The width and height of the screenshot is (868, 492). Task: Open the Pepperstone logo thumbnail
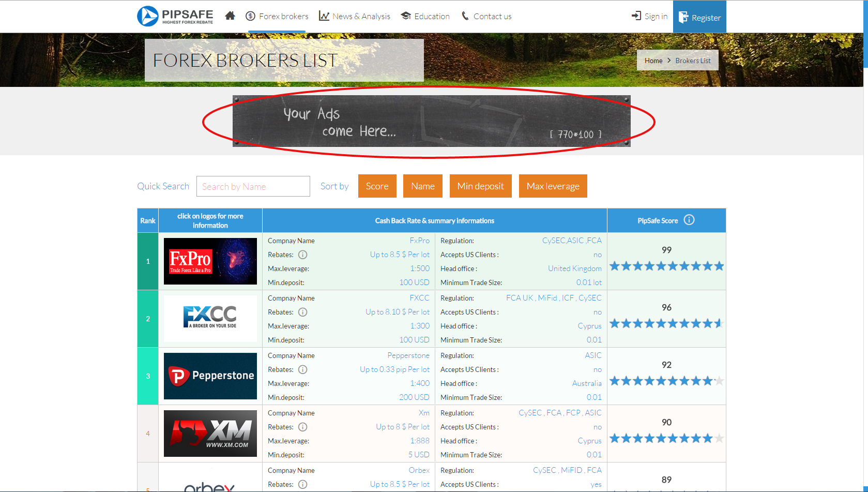tap(210, 376)
